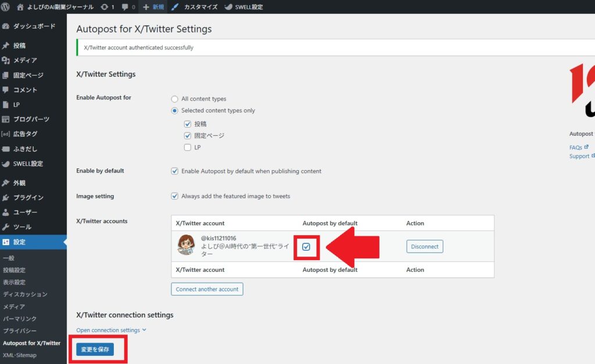This screenshot has width=595, height=364.
Task: Open the Support link
Action: [579, 156]
